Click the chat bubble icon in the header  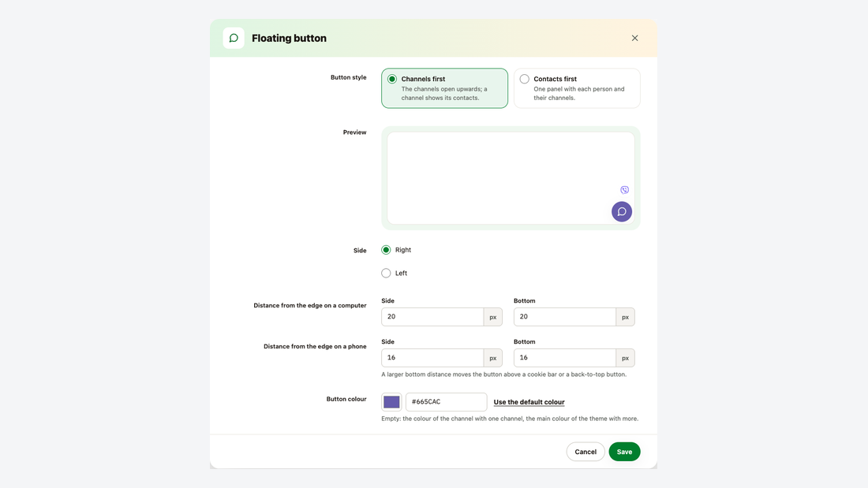(x=234, y=38)
